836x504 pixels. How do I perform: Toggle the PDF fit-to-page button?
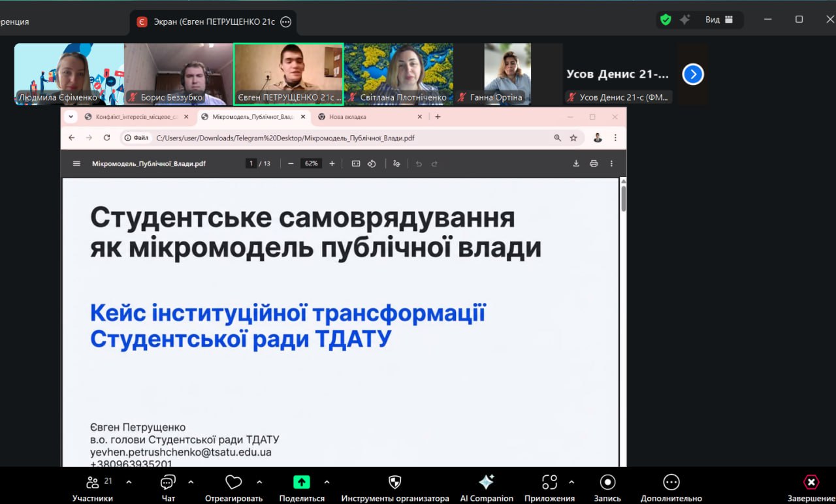[x=356, y=164]
